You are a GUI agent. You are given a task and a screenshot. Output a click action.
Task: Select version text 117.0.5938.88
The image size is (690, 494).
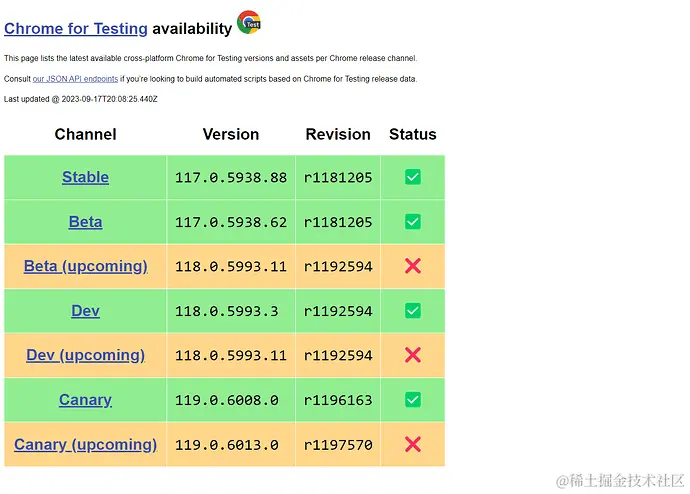[x=231, y=178]
